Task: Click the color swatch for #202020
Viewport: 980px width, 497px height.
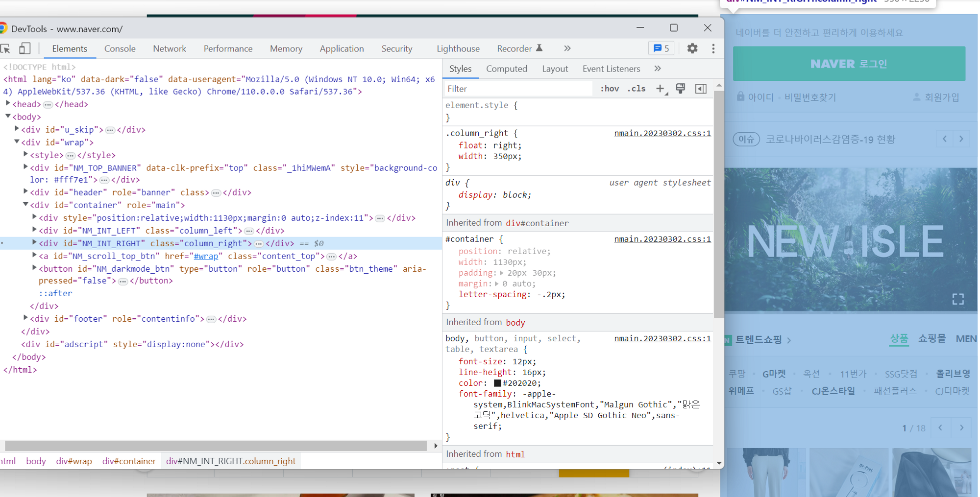Action: [x=497, y=383]
